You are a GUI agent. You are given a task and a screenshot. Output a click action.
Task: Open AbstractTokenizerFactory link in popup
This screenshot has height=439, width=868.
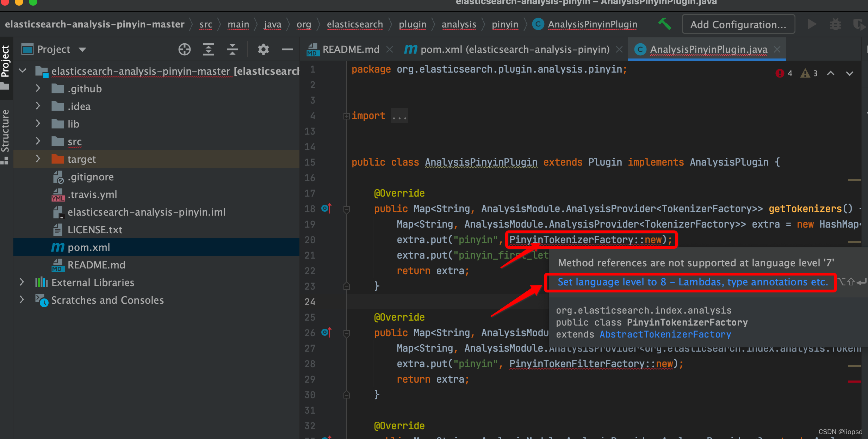pos(665,334)
